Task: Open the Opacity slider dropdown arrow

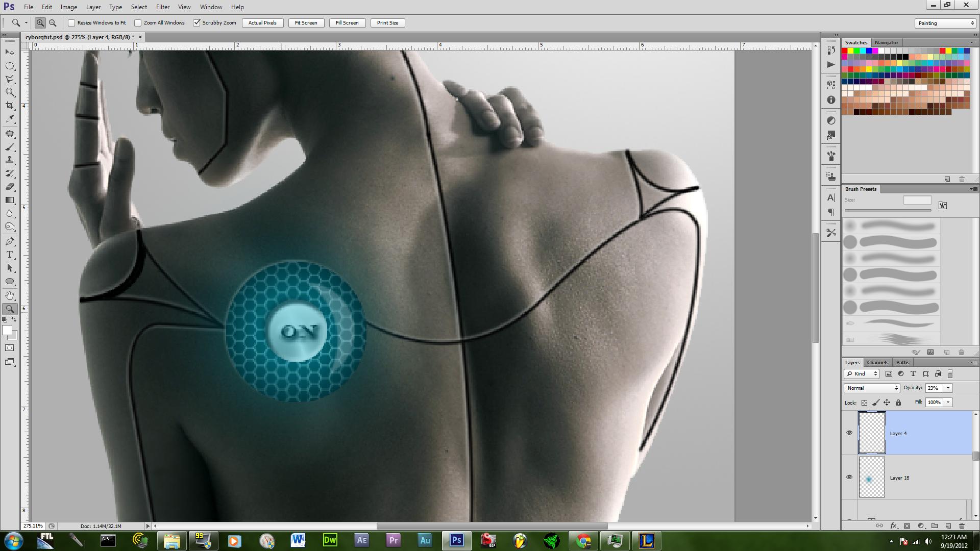Action: (x=948, y=388)
